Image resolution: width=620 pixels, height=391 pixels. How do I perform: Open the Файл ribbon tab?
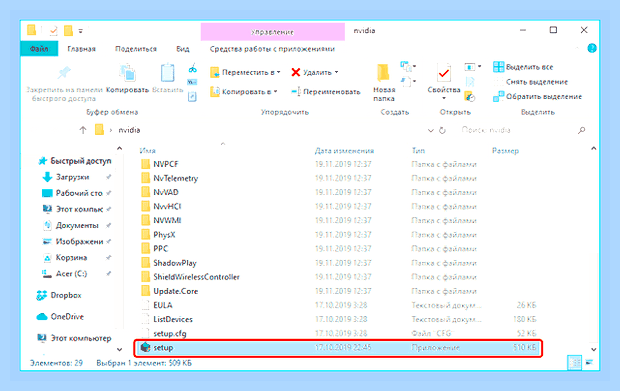tap(39, 49)
